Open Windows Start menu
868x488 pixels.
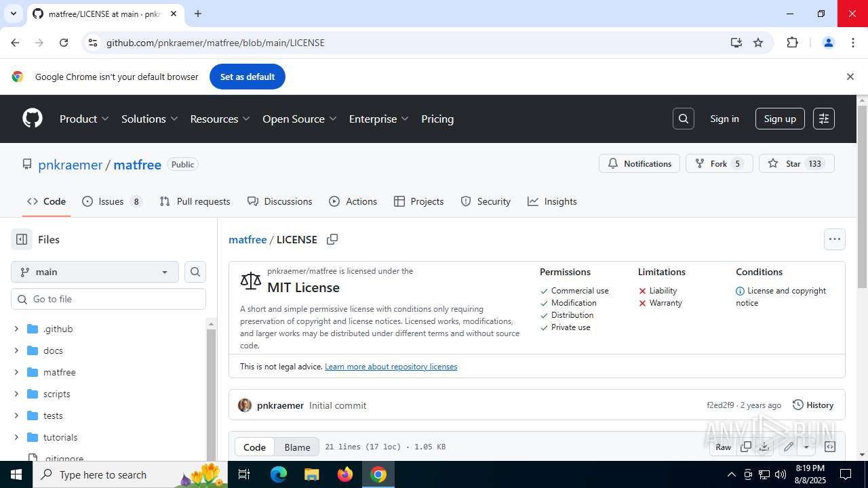click(16, 474)
